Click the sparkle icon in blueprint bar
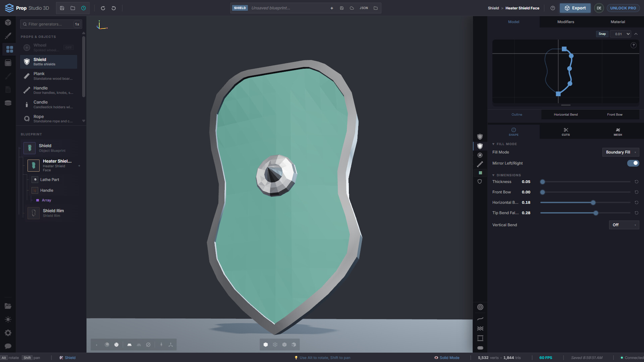 point(332,8)
